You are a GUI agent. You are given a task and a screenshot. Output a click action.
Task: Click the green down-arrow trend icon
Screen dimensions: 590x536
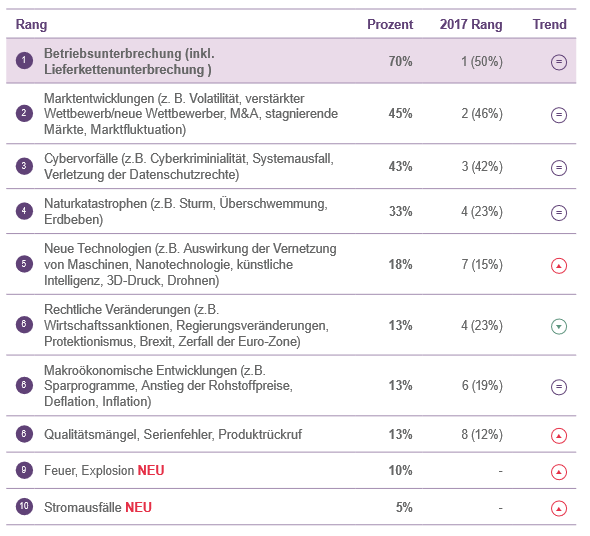click(x=559, y=326)
